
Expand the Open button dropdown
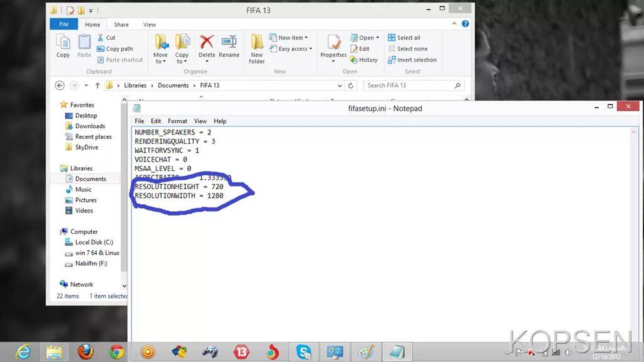coord(377,37)
